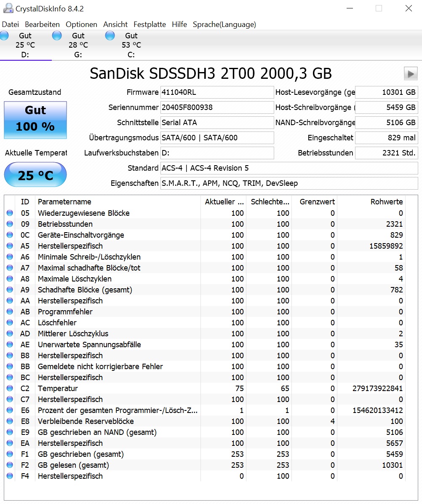This screenshot has width=422, height=504.
Task: Open the Festplatte menu
Action: tap(150, 24)
